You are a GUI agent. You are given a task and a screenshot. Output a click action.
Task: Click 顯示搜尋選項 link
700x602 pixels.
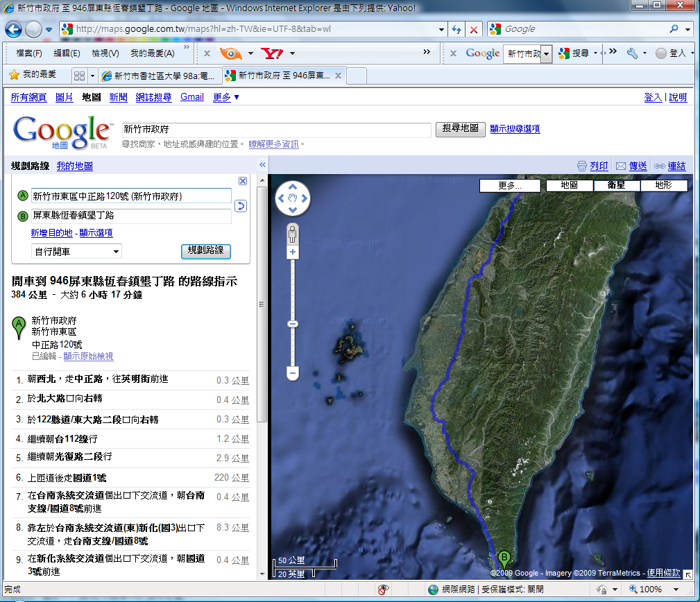coord(515,129)
